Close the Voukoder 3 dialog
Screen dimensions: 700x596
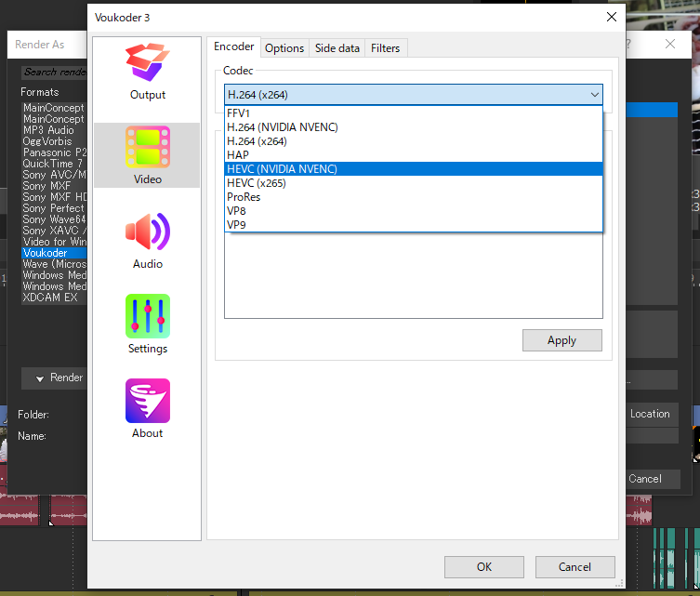tap(611, 17)
